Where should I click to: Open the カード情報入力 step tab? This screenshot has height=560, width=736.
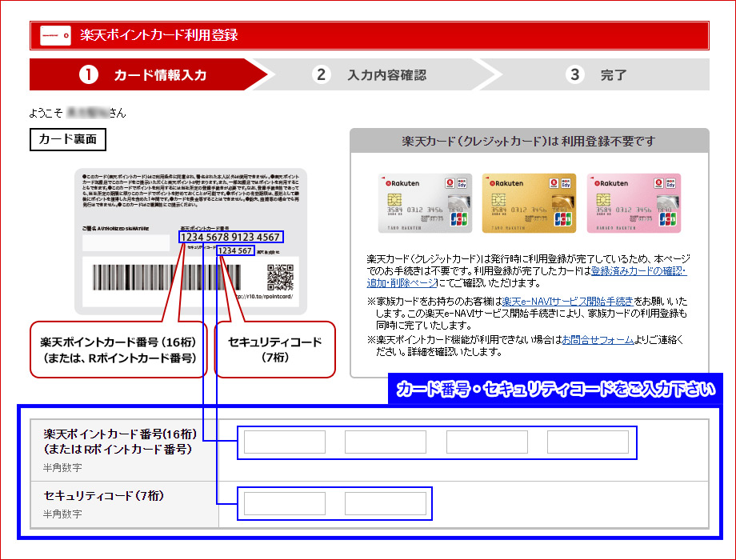pyautogui.click(x=160, y=75)
